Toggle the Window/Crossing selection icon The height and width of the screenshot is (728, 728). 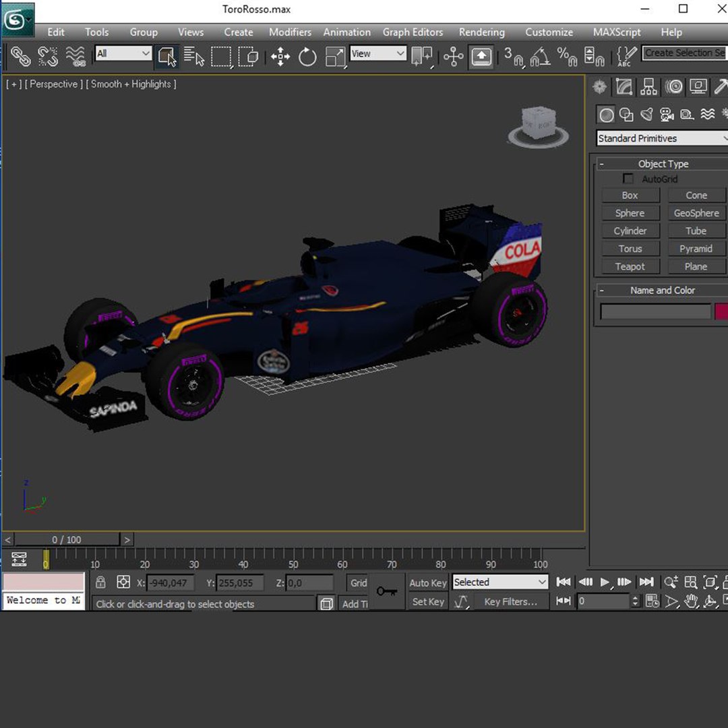tap(248, 56)
